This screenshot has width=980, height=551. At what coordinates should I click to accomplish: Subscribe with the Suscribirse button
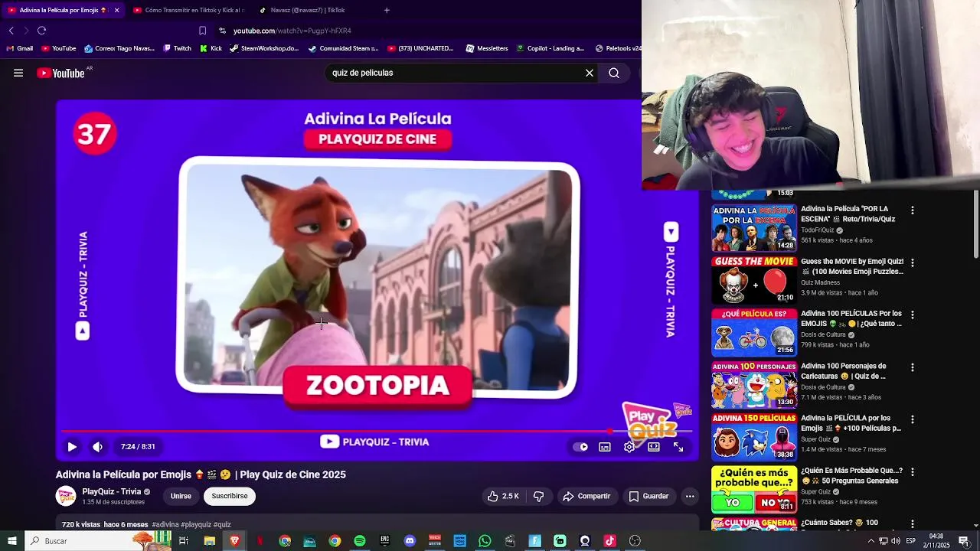tap(230, 496)
